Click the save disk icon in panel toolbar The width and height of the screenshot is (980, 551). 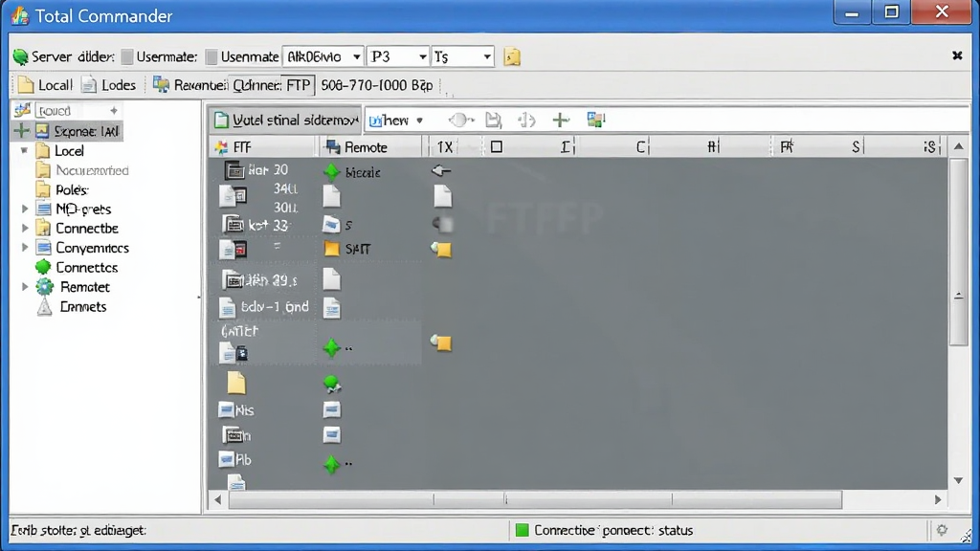[494, 120]
